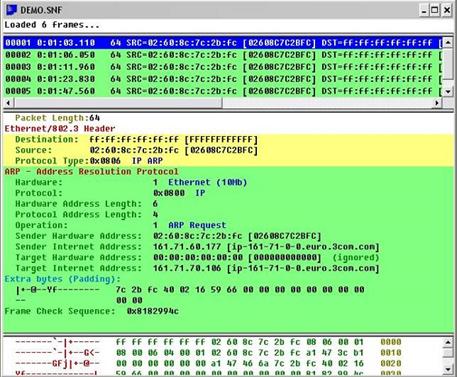Image resolution: width=457 pixels, height=377 pixels.
Task: Click frame list horizontal scroll right arrow
Action: (x=437, y=103)
